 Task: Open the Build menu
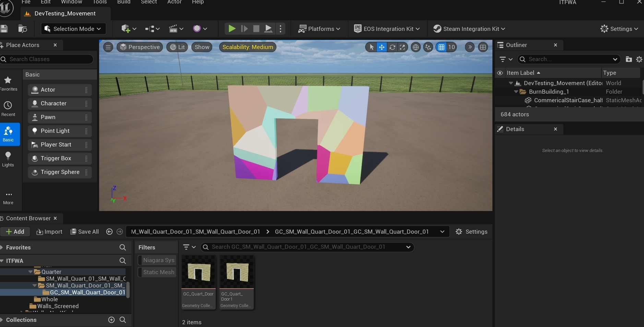pos(124,2)
